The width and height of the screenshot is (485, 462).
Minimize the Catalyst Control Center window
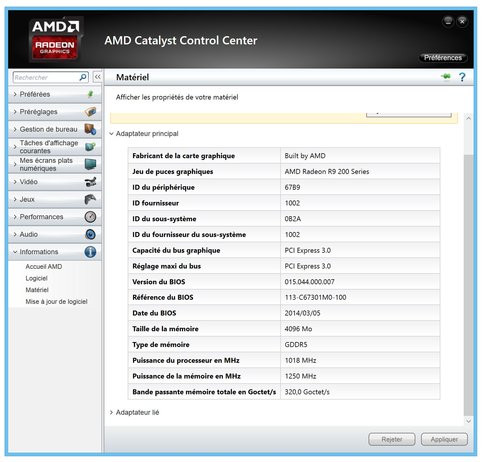[448, 22]
